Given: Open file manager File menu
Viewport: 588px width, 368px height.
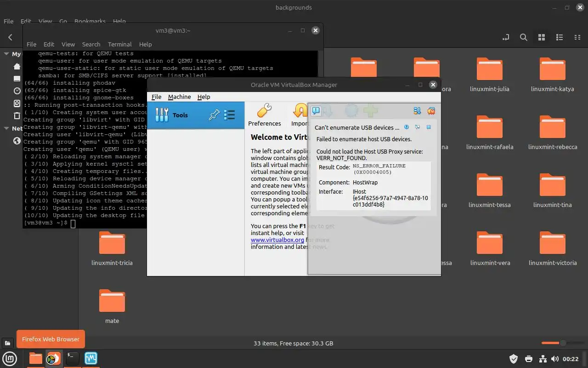Looking at the screenshot, I should click(x=8, y=21).
